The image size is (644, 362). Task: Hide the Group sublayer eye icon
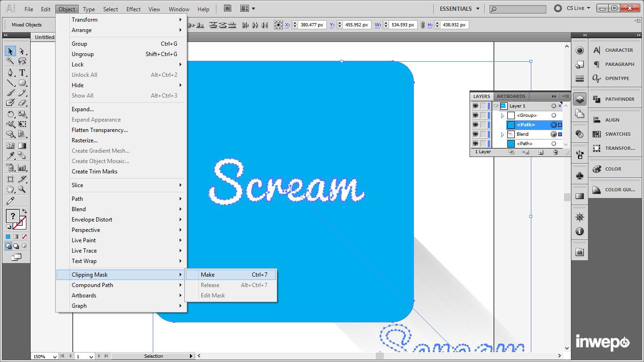[x=475, y=115]
